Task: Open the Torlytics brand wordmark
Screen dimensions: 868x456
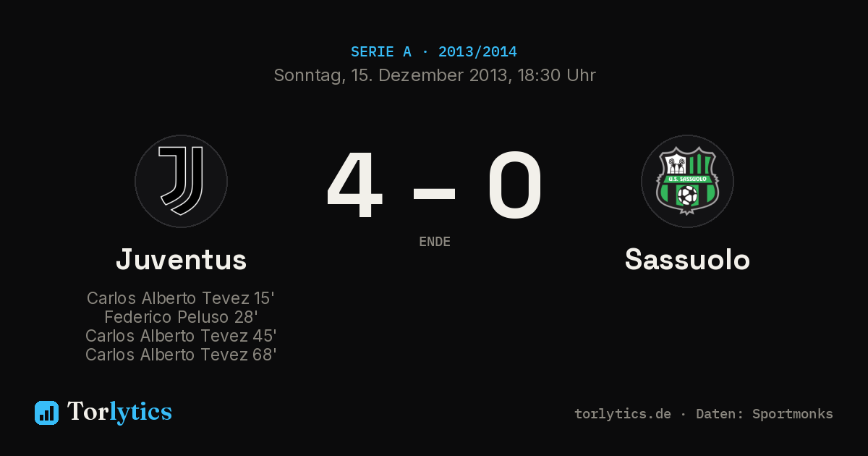Action: [x=119, y=412]
